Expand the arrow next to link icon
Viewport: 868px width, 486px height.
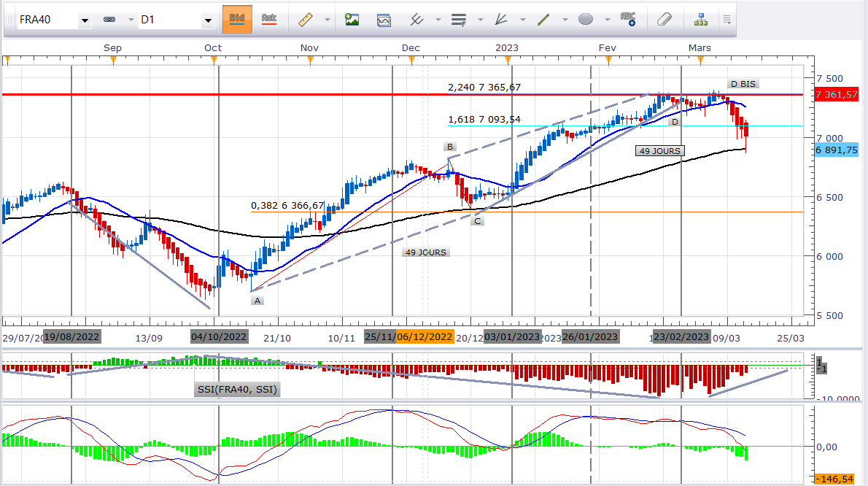(x=130, y=20)
